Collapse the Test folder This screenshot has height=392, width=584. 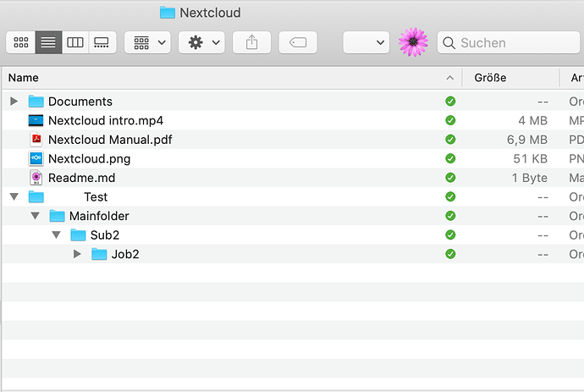coord(14,196)
